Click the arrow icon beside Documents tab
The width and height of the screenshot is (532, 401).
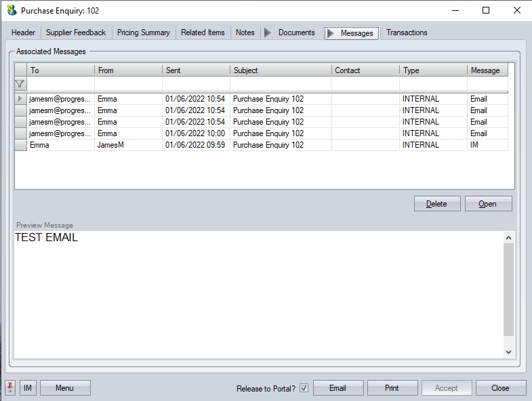click(268, 33)
